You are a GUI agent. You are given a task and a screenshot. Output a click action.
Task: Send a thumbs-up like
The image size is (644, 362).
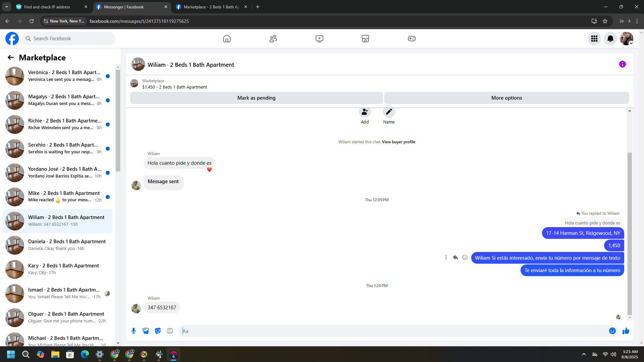point(626,331)
